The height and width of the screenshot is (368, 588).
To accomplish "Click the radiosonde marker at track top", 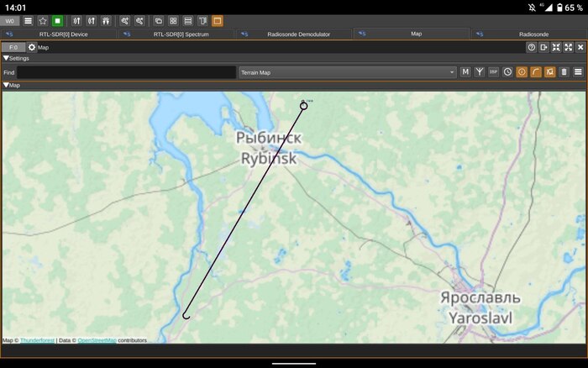I will (x=304, y=106).
